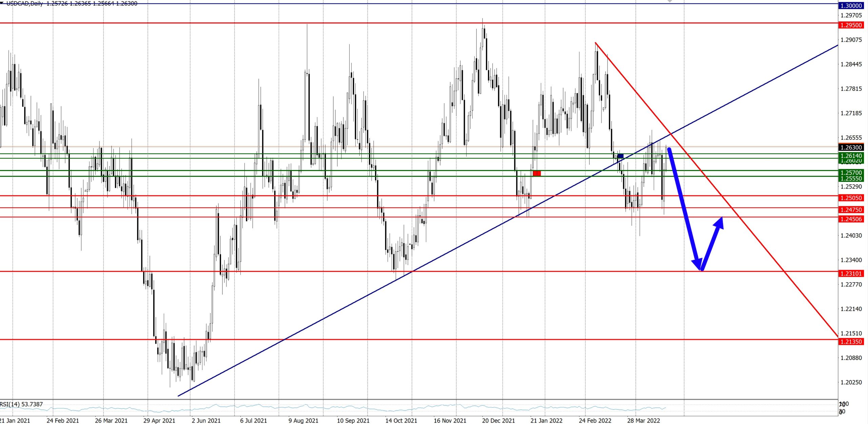Click the gray chart shift marker at top
The width and height of the screenshot is (868, 424).
pos(669,1)
